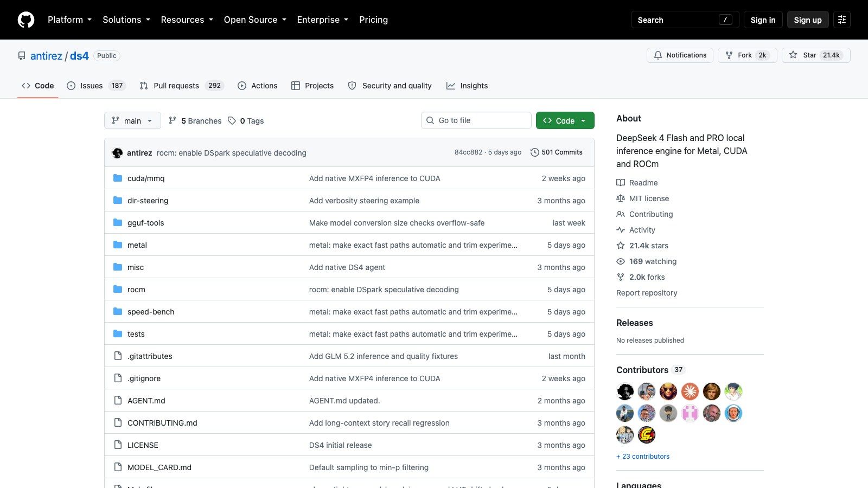
Task: Show the + 23 contributors link
Action: click(x=643, y=457)
